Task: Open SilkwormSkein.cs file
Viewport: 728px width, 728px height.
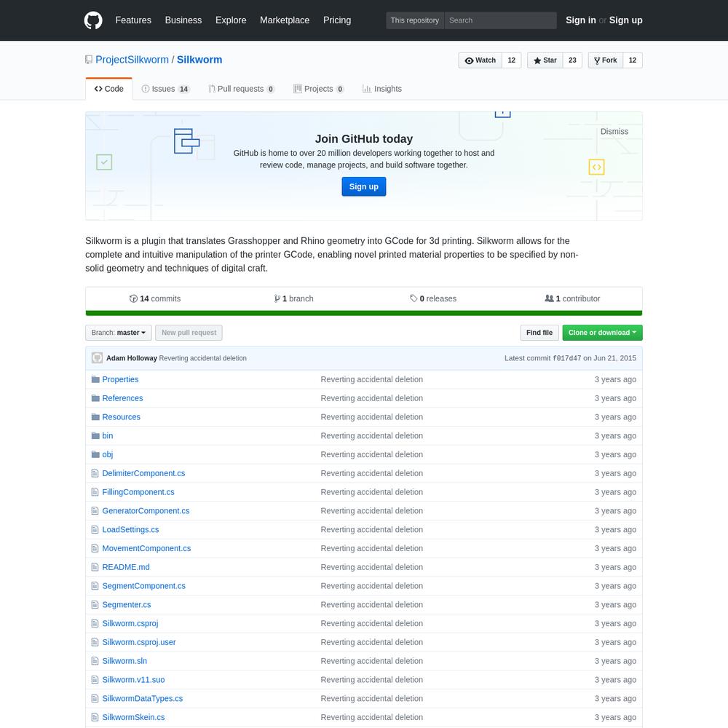Action: 133,717
